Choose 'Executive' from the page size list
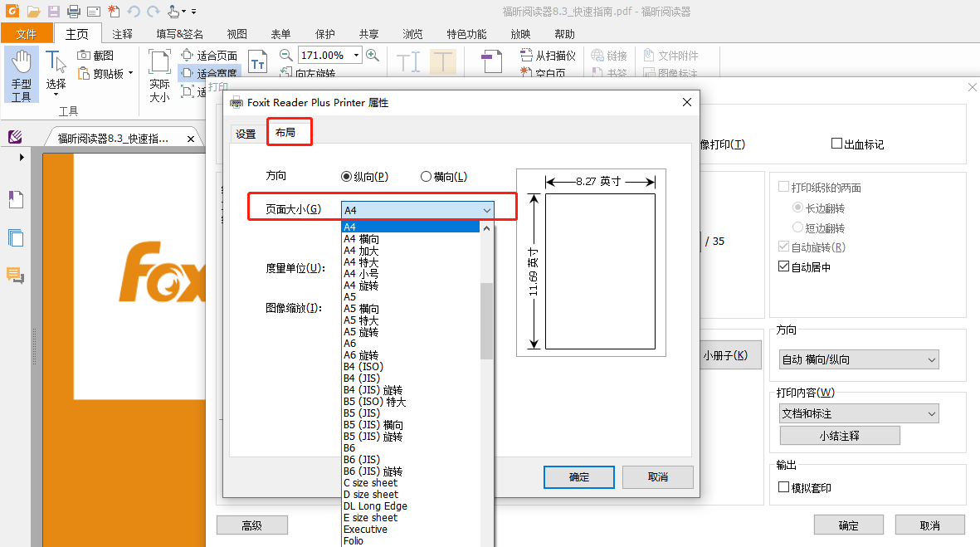 click(365, 530)
